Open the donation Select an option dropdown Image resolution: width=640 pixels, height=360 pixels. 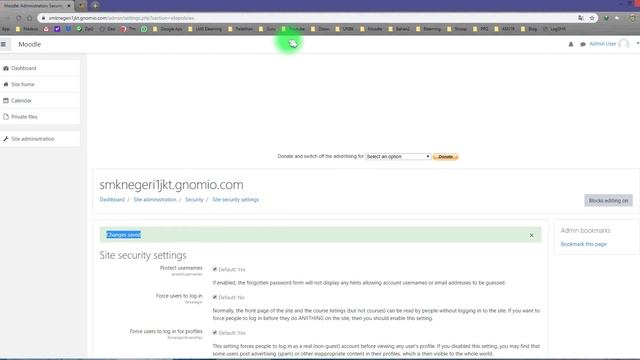[x=398, y=156]
